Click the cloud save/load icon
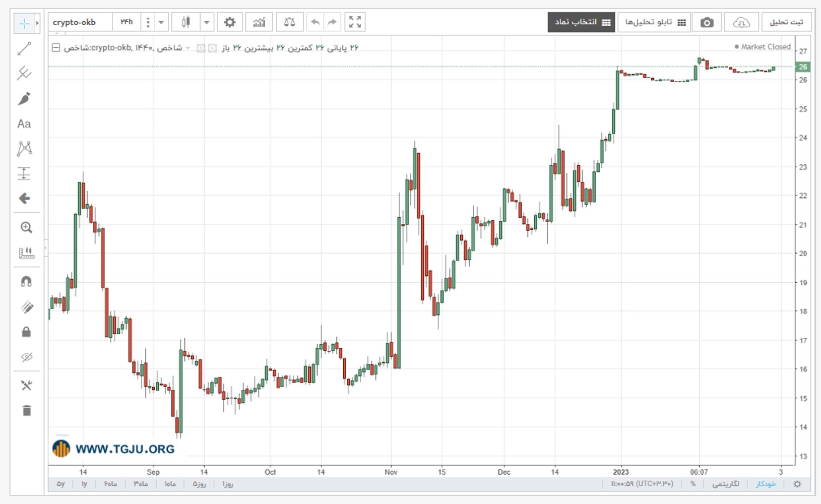821x504 pixels. pos(741,22)
